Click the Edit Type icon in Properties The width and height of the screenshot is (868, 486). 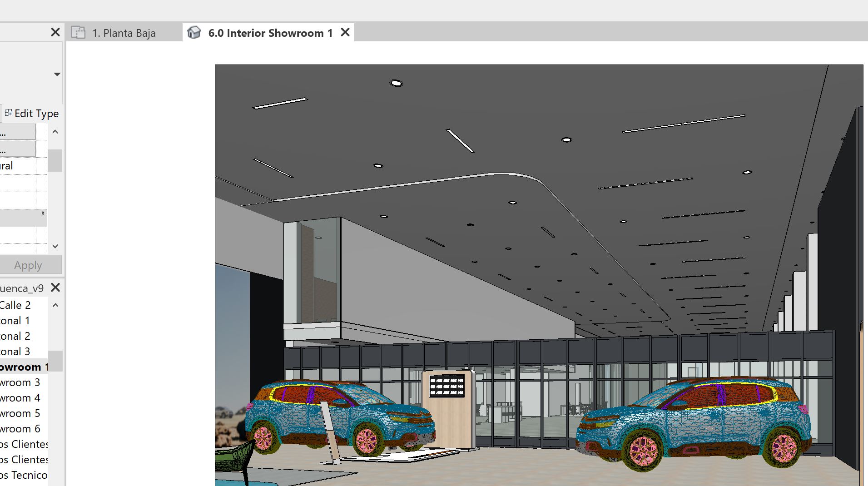8,113
